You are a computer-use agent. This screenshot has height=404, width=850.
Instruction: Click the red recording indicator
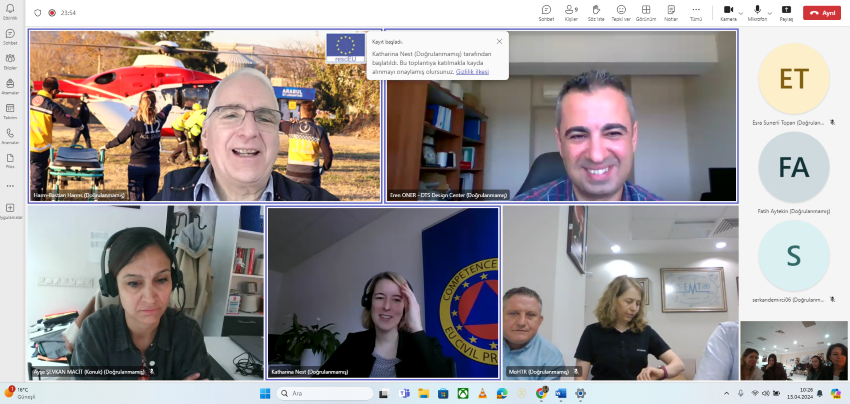click(x=51, y=13)
